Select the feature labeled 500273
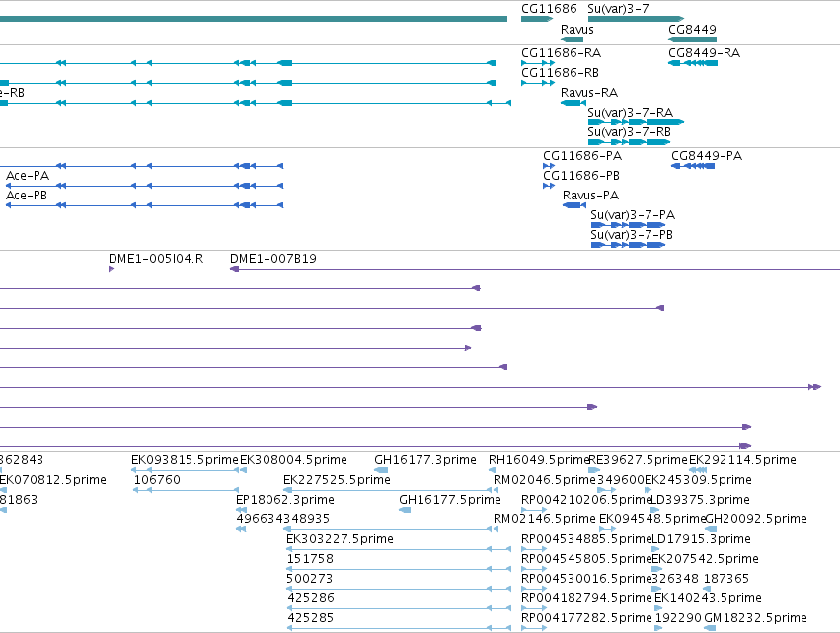This screenshot has width=840, height=633. tap(399, 589)
